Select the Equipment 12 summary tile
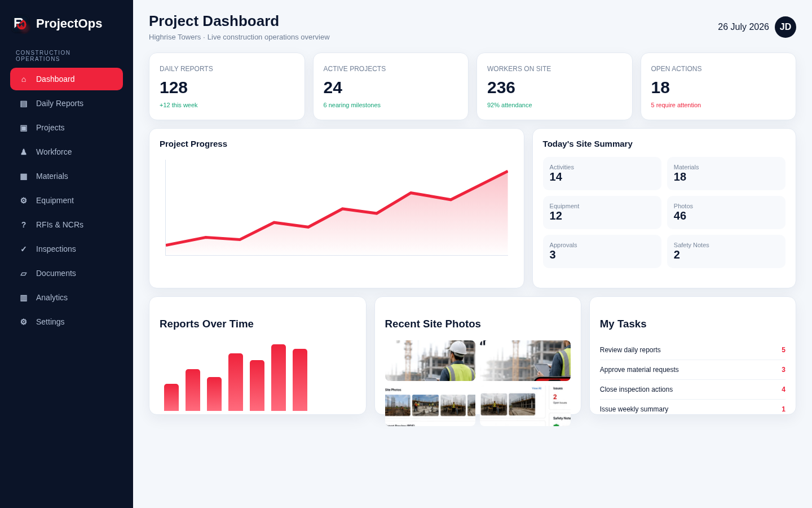 click(602, 212)
